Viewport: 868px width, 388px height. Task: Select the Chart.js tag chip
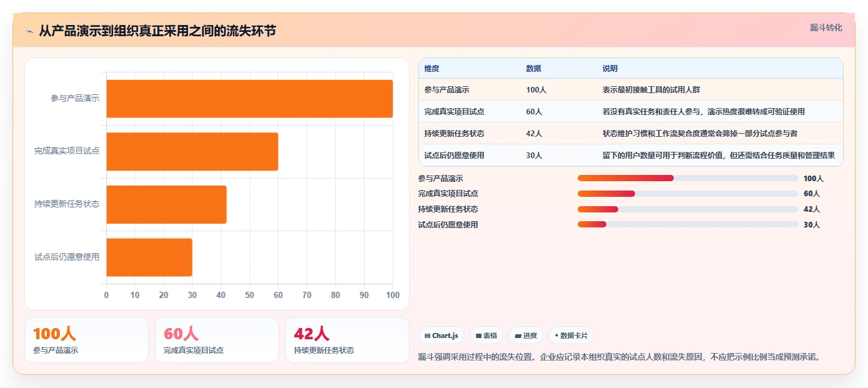tap(441, 336)
